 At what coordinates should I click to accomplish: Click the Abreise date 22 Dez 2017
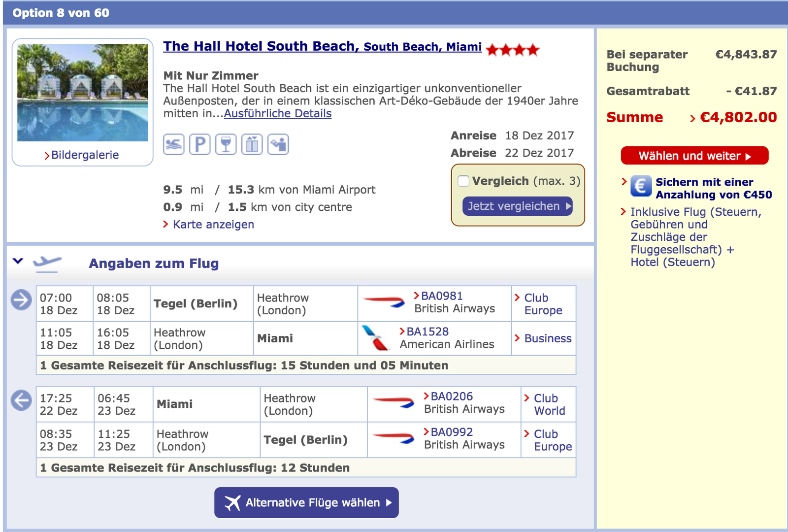tap(540, 153)
